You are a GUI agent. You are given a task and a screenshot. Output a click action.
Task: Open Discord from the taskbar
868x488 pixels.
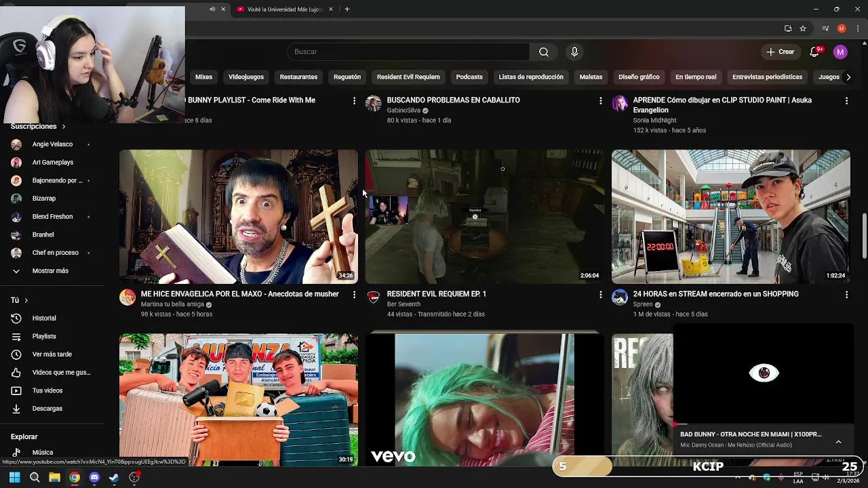[94, 478]
